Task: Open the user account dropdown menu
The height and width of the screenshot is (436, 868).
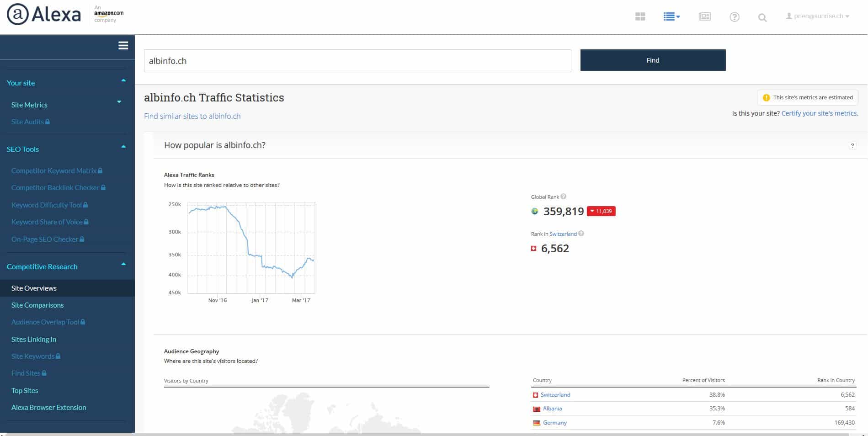Action: tap(817, 16)
